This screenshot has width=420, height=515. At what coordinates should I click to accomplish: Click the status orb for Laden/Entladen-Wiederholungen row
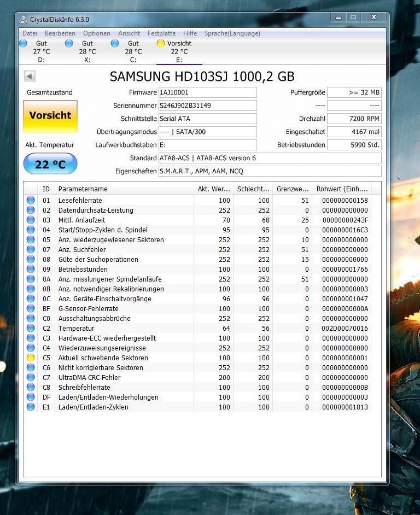31,397
